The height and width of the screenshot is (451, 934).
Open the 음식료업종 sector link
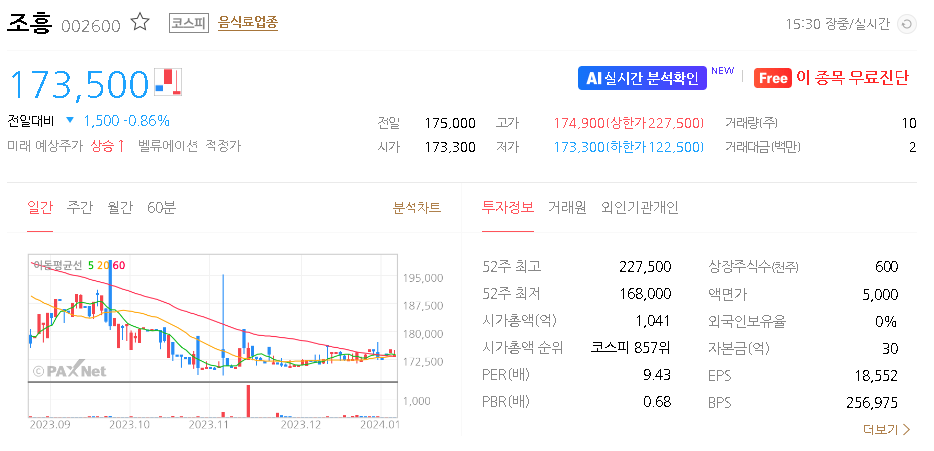coord(248,23)
